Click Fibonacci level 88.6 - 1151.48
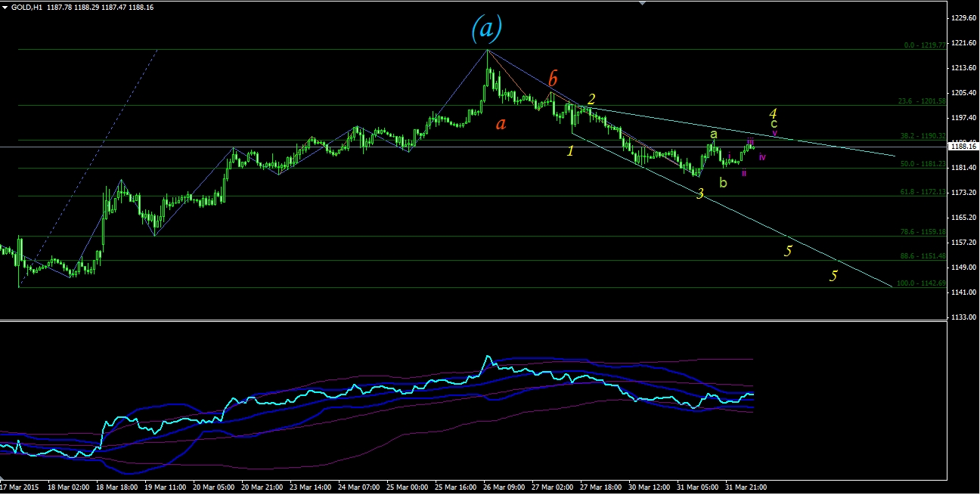This screenshot has height=495, width=980. click(923, 256)
